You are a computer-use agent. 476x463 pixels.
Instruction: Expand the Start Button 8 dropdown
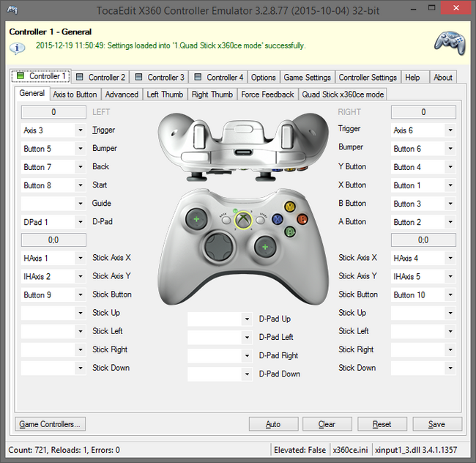click(81, 185)
